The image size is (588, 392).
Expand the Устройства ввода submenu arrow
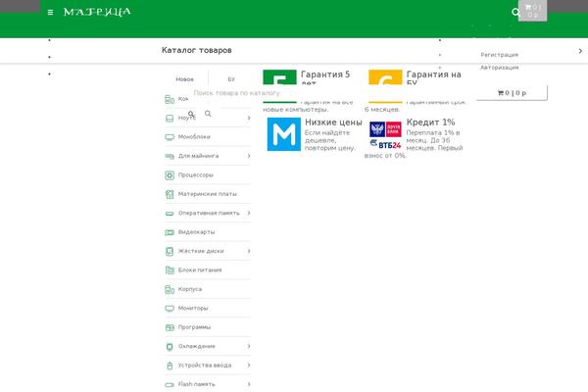[x=249, y=366]
